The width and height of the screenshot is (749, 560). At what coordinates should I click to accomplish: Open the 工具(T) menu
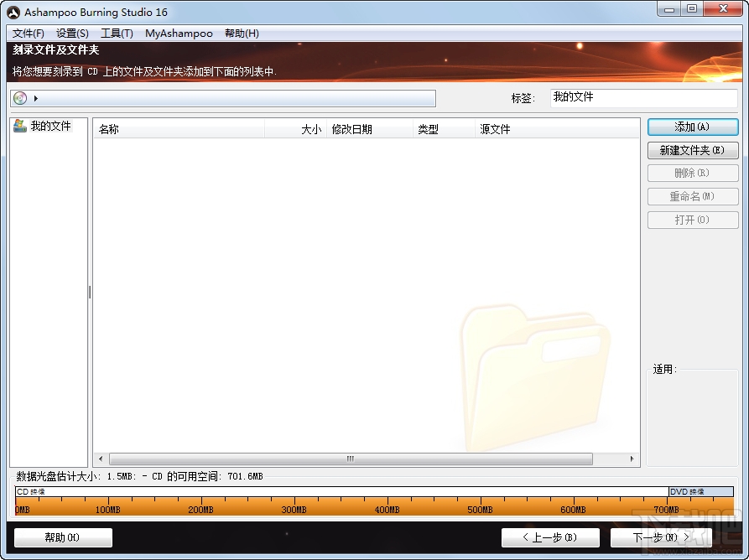click(x=117, y=33)
